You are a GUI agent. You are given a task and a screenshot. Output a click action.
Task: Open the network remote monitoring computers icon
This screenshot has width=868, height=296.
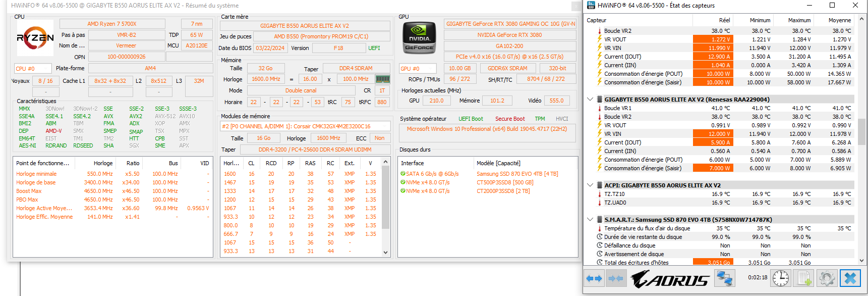[x=725, y=278]
